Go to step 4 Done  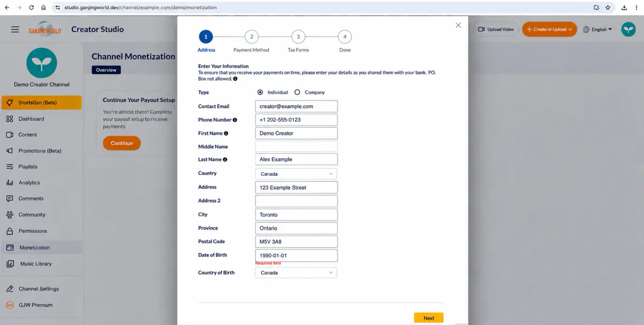click(x=345, y=37)
